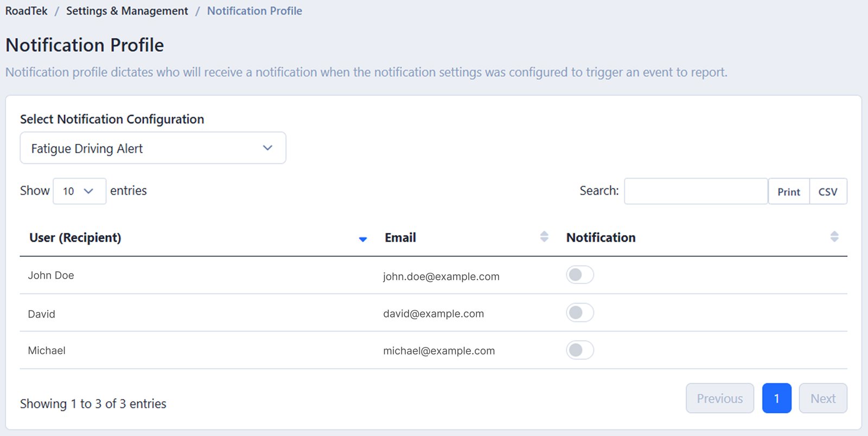Select the Michael name cell

[47, 351]
